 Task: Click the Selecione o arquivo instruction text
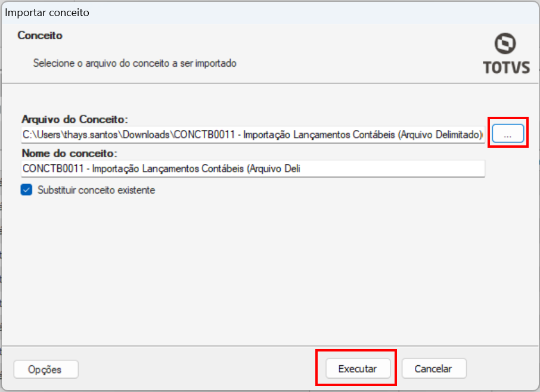135,63
